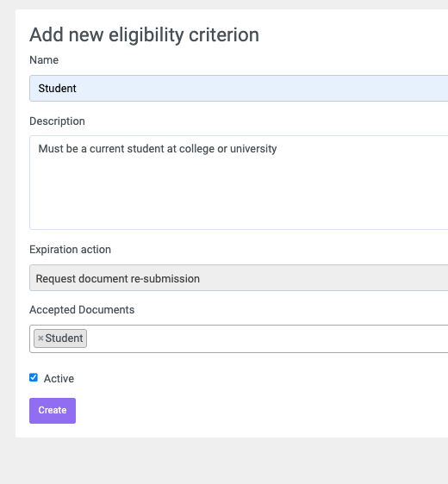This screenshot has height=484, width=448.
Task: Focus the Name input field
Action: (239, 89)
